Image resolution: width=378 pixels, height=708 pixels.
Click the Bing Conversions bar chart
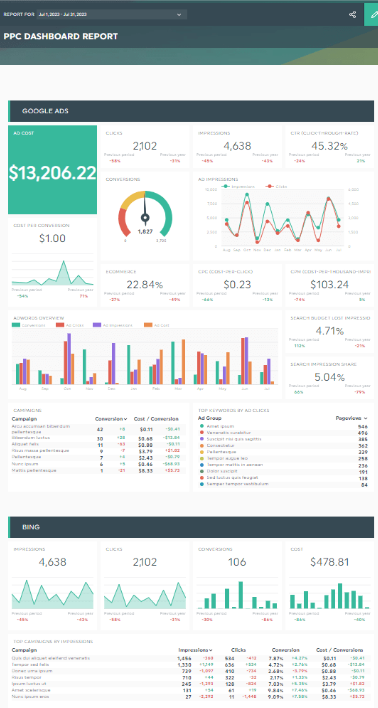pos(237,594)
